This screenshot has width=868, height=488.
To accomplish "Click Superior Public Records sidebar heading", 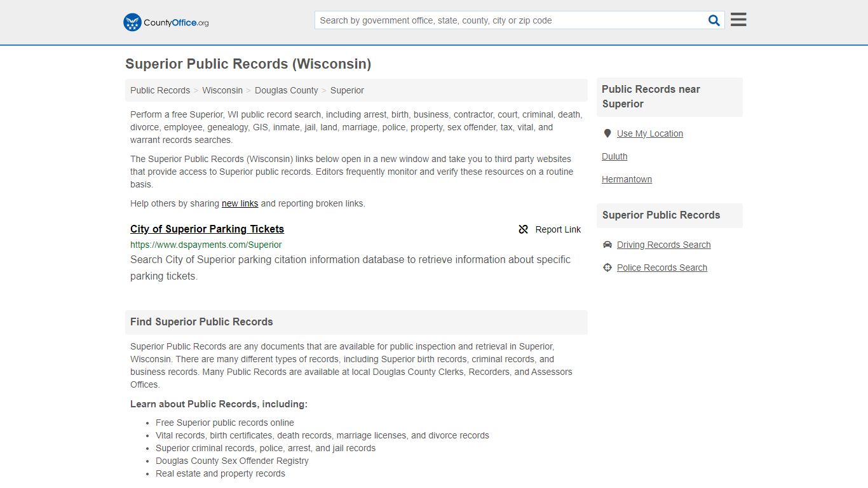I will [661, 215].
